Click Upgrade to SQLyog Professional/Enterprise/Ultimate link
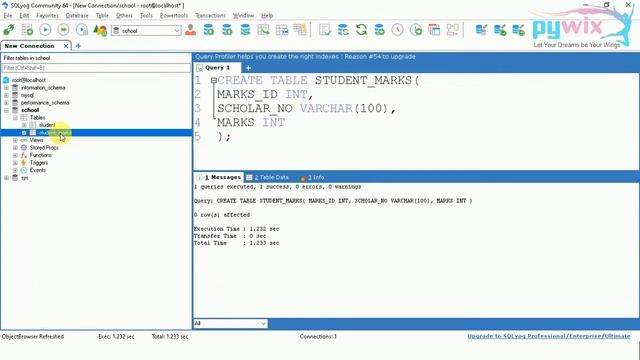The image size is (640, 360). click(549, 336)
